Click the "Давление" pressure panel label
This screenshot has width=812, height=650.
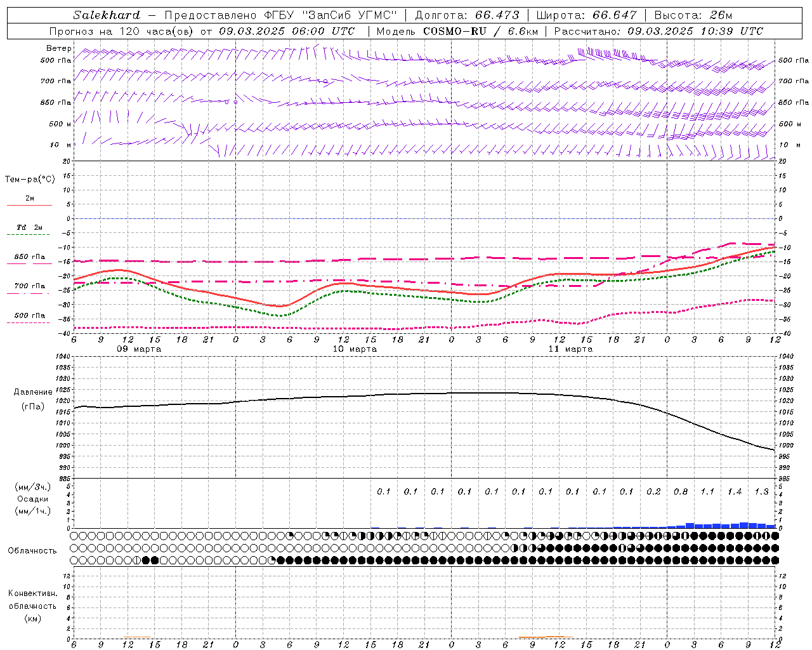point(33,392)
